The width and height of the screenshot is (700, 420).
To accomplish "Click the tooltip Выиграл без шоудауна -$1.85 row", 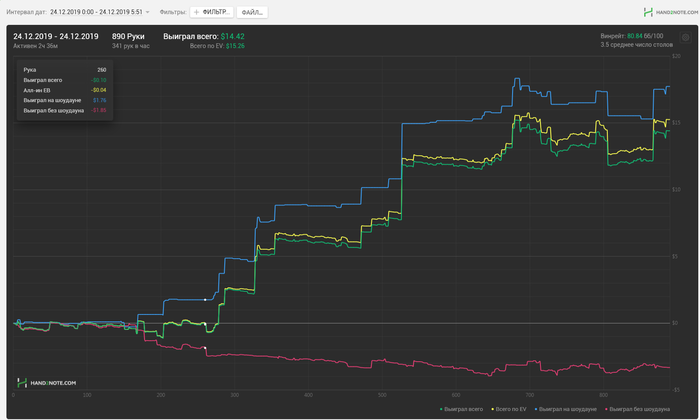I will tap(65, 110).
